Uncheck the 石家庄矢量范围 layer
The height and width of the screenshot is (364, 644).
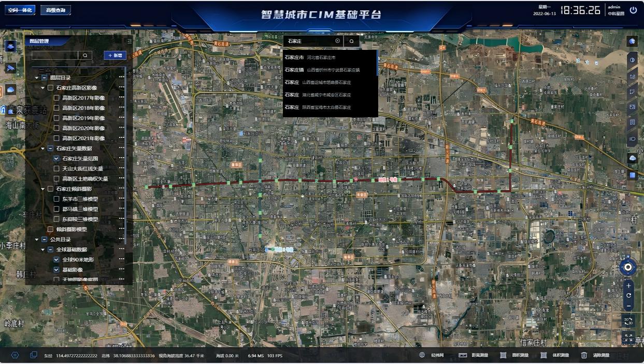pos(57,159)
